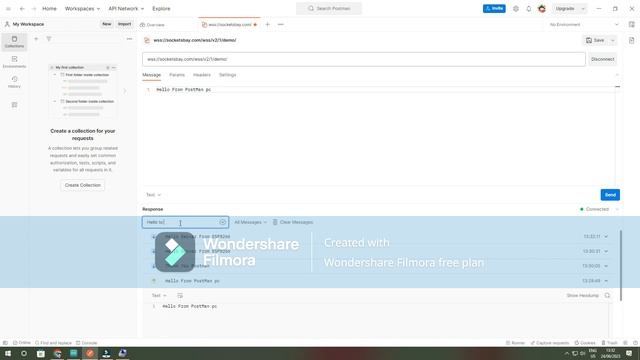Click the WebSocket request icon beside title
Image resolution: width=640 pixels, height=360 pixels.
(x=147, y=40)
